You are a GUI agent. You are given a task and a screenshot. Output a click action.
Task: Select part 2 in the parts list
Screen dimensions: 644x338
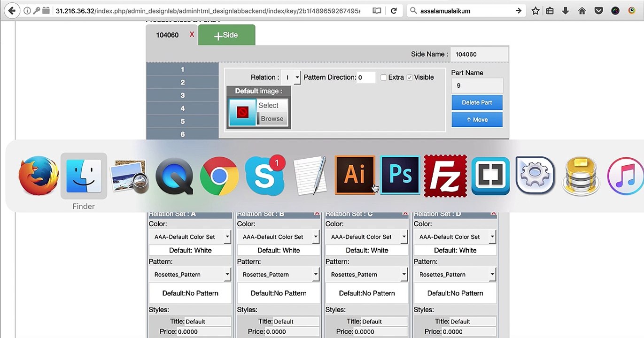pos(182,83)
